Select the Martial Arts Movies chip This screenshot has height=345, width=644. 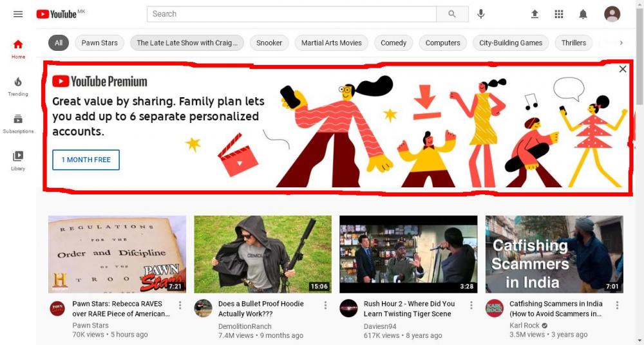[332, 43]
